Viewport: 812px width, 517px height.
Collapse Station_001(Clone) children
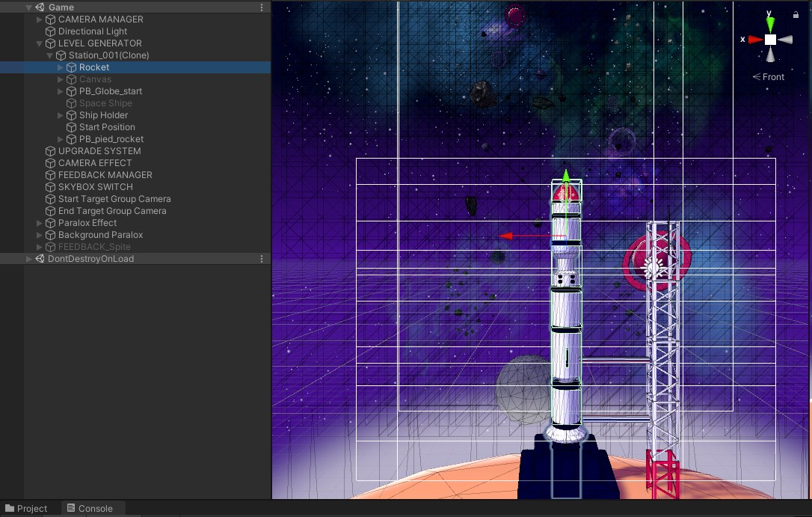point(49,55)
